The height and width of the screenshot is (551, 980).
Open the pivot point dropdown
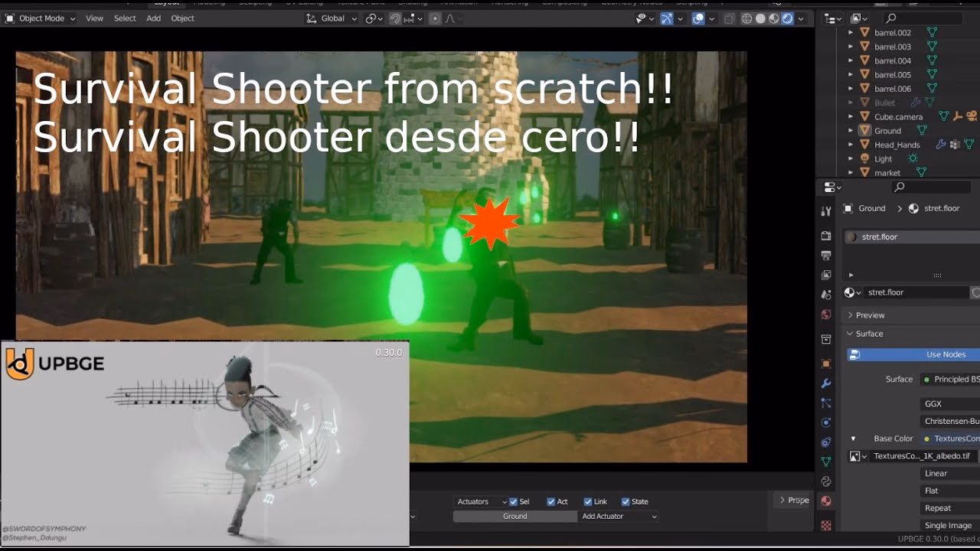click(374, 18)
